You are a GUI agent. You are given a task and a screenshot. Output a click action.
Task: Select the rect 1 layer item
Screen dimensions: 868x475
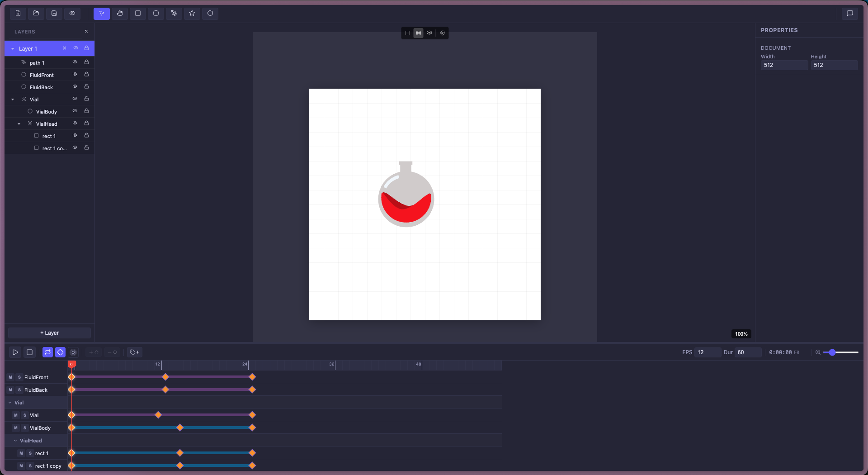click(49, 136)
